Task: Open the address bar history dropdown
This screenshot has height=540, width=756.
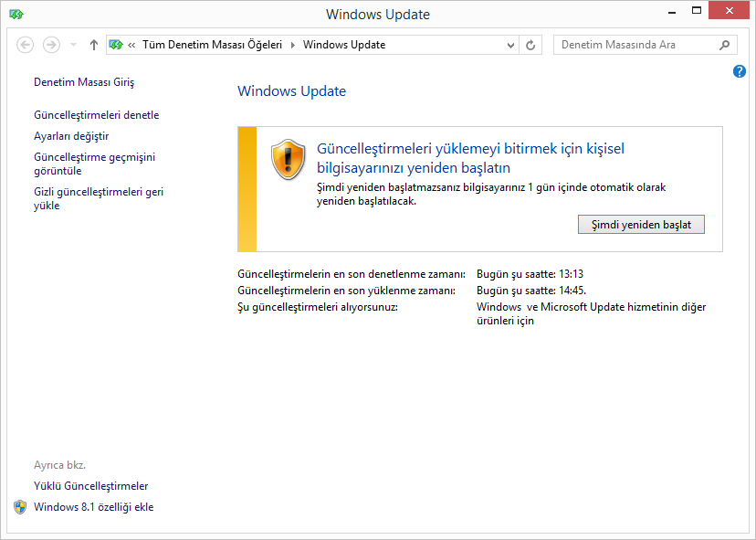Action: pos(510,45)
